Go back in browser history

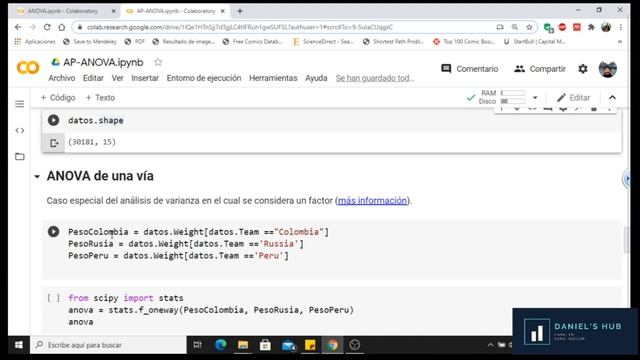(x=18, y=27)
